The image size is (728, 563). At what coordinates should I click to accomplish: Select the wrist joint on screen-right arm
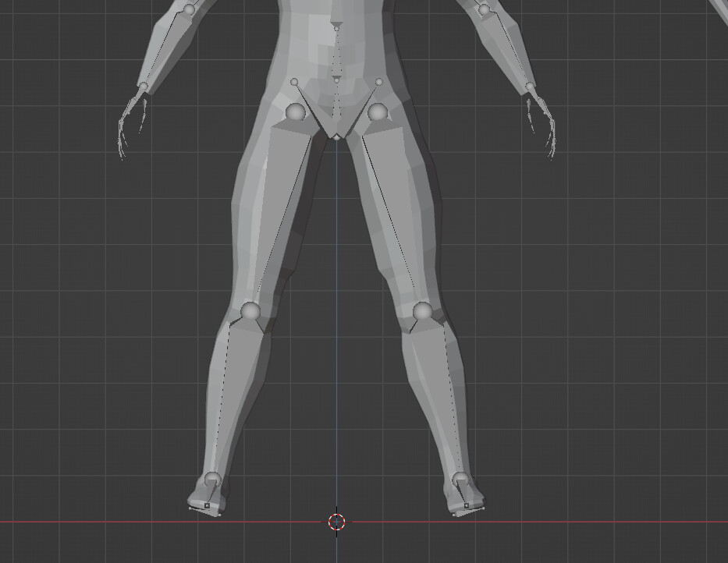click(x=530, y=87)
